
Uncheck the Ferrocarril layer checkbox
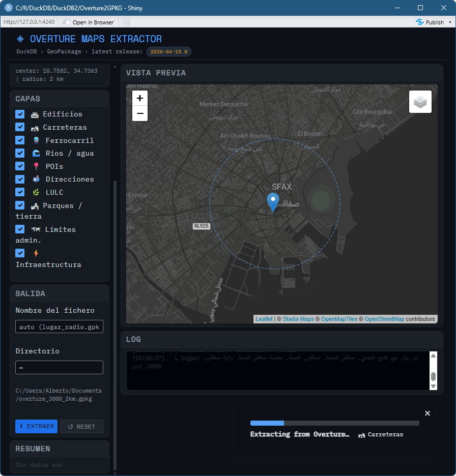pyautogui.click(x=20, y=140)
